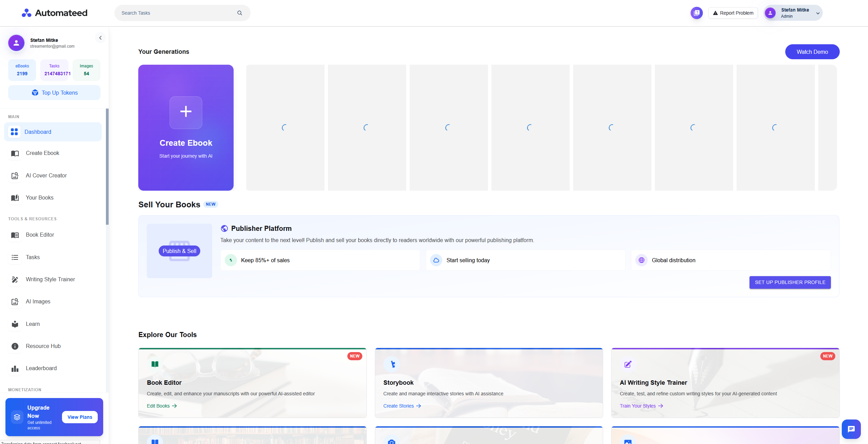This screenshot has height=444, width=868.
Task: Expand the Stefan Mitke account dropdown
Action: point(818,13)
